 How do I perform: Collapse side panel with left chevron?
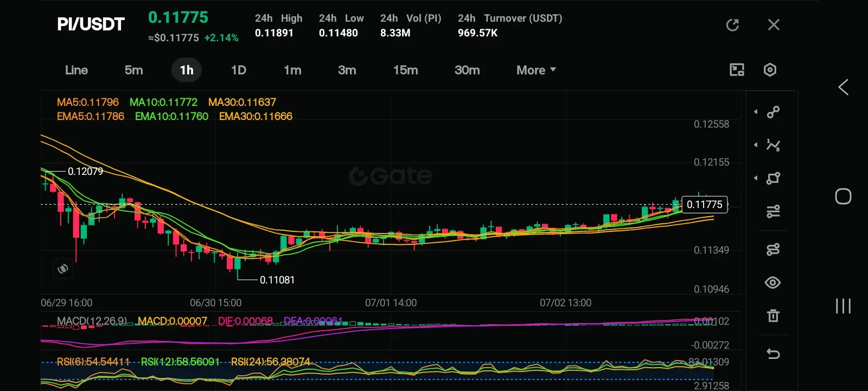(x=843, y=87)
